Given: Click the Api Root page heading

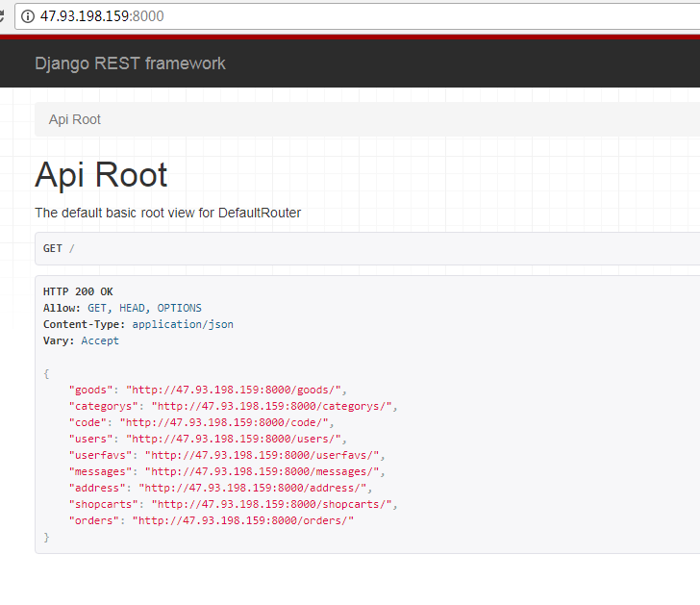Looking at the screenshot, I should pos(101,175).
